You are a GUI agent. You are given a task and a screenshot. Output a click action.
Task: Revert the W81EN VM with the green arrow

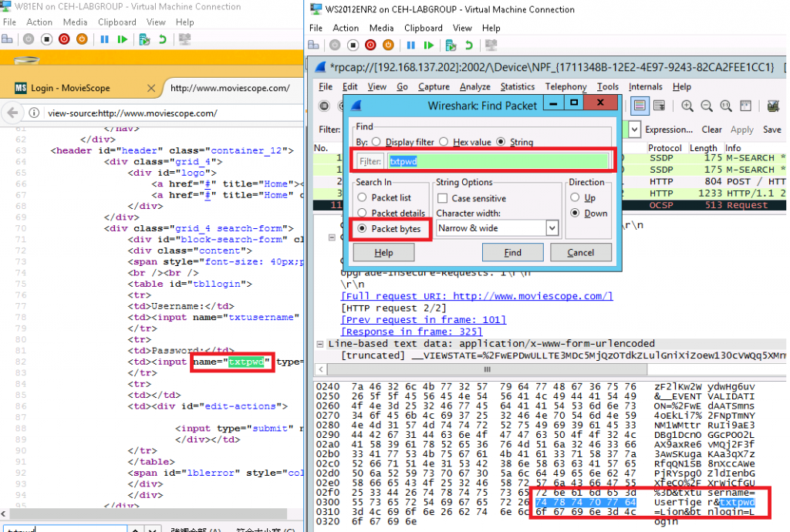[162, 39]
